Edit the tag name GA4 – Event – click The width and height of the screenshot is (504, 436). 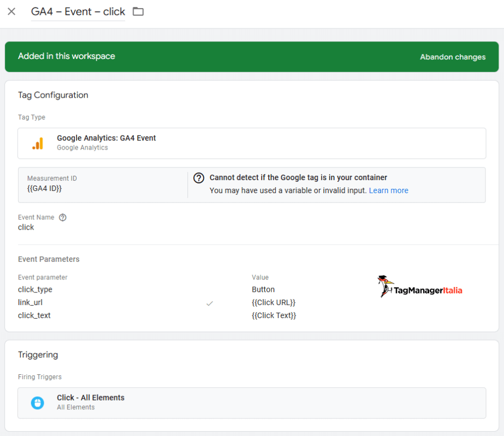(78, 11)
